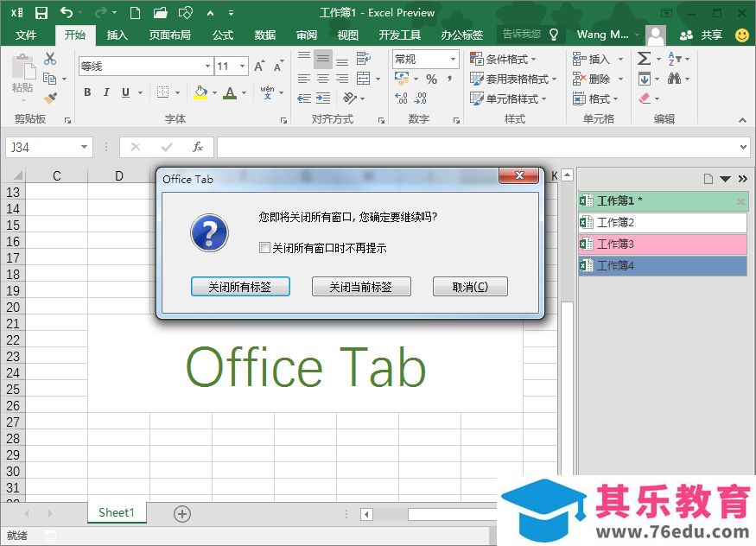This screenshot has height=546, width=756.
Task: Click the 关闭当前标签 button
Action: 361,287
